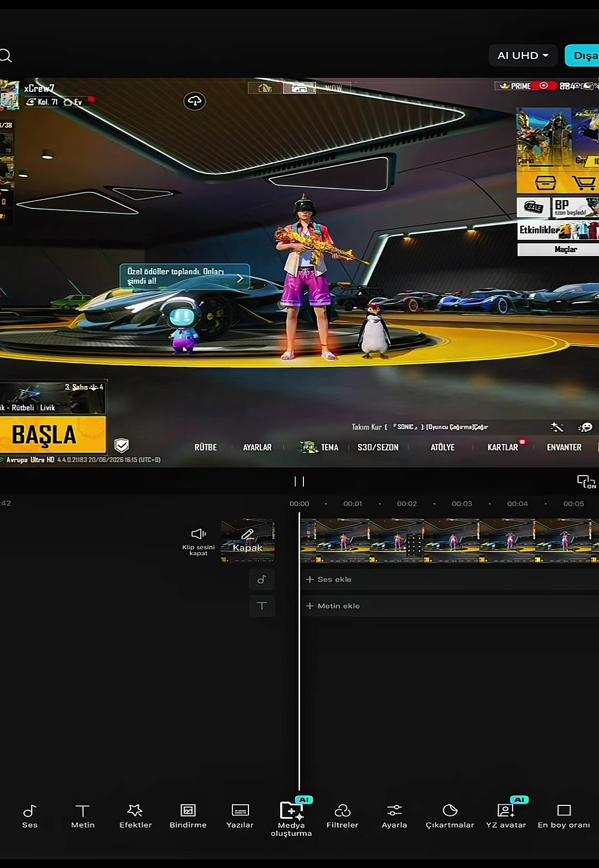Open the Bindirme overlay tool

188,816
